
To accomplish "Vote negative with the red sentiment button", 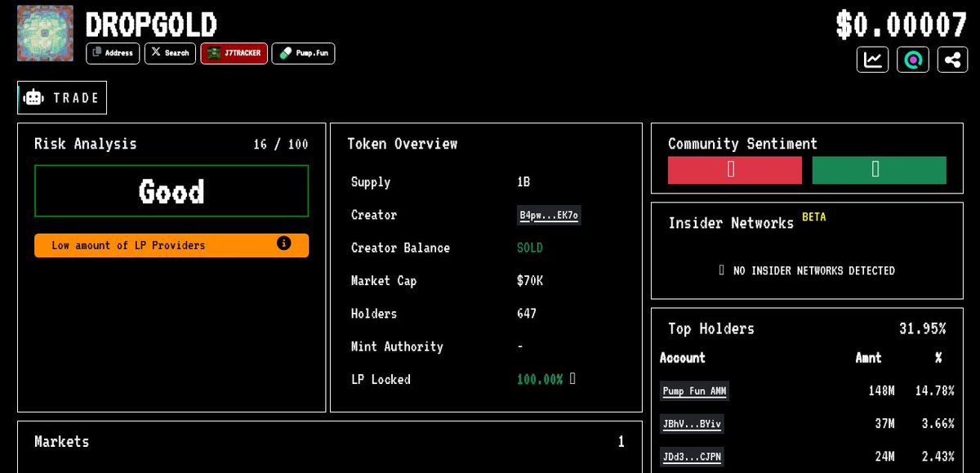I will [735, 170].
